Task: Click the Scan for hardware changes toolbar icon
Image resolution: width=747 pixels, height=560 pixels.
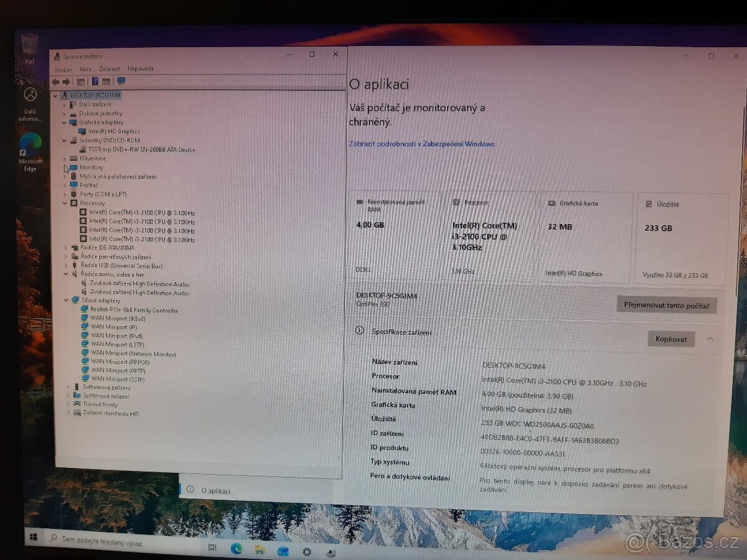Action: coord(121,81)
